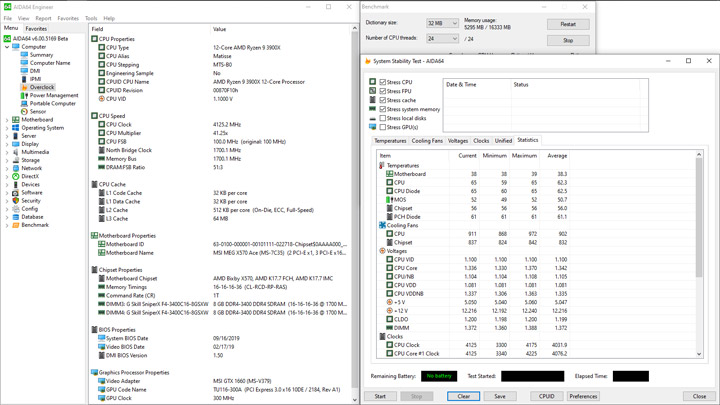Viewport: 720px width, 405px height.
Task: Click the CPU VID voltage icon in the field list
Action: click(x=101, y=99)
